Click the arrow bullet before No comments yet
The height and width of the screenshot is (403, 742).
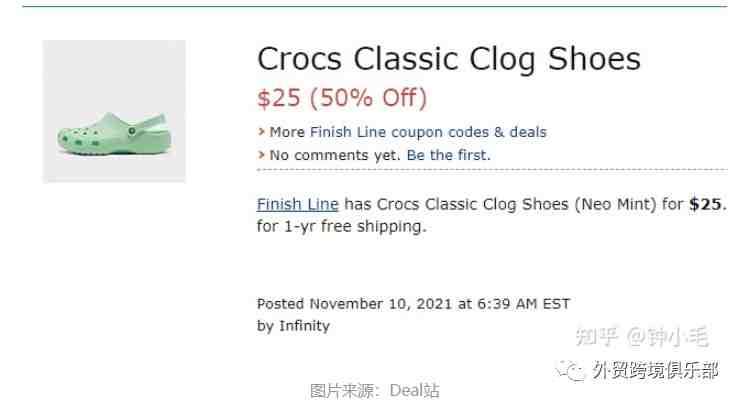tap(261, 154)
